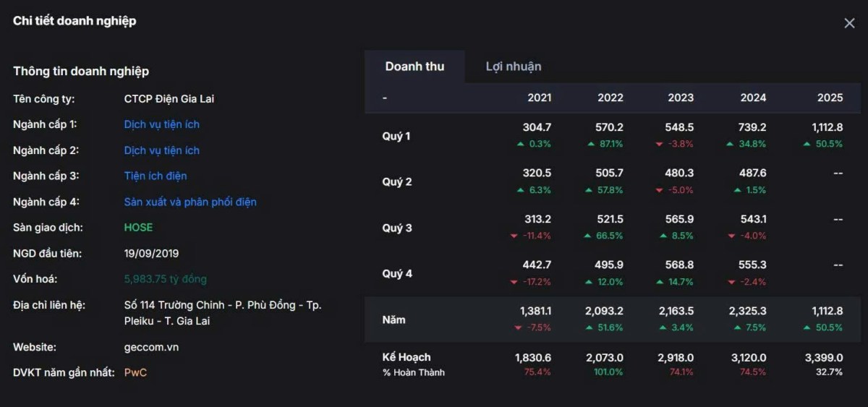
Task: Click the PwC auditor name
Action: (135, 372)
